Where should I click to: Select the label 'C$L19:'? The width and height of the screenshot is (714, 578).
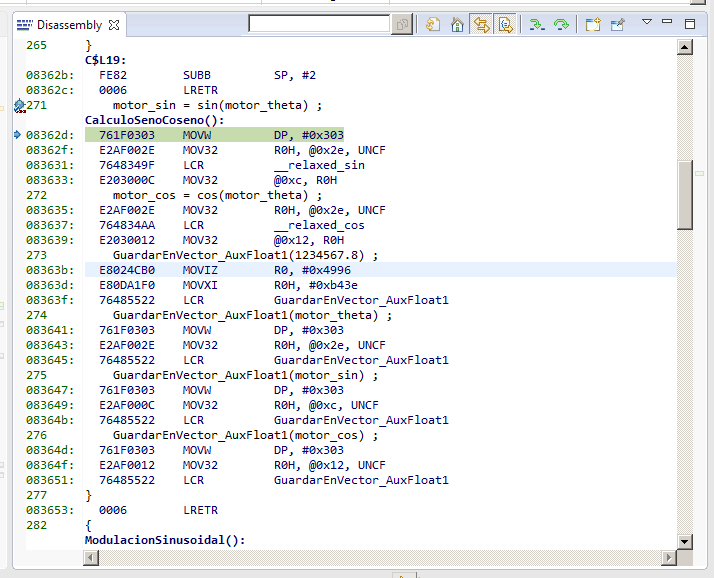pos(106,60)
